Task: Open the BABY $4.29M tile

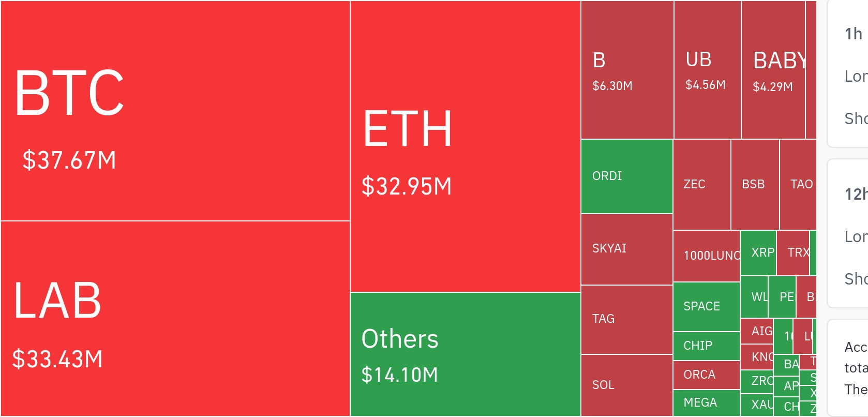Action: pyautogui.click(x=773, y=70)
